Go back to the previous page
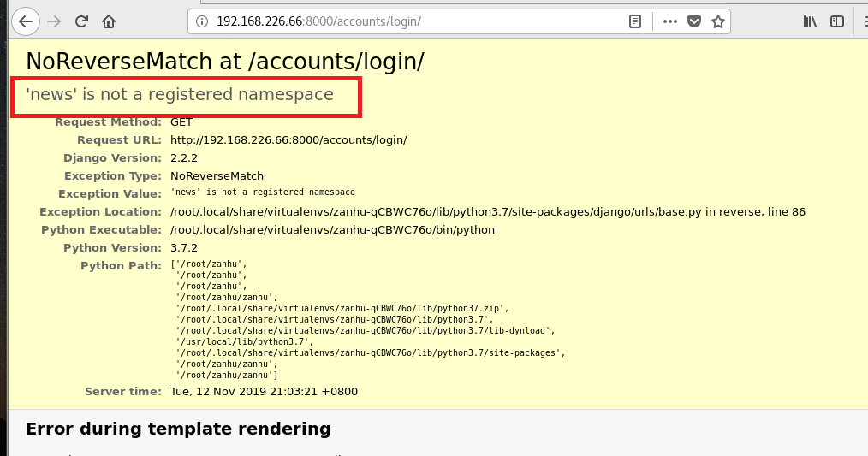The width and height of the screenshot is (868, 456). (26, 21)
